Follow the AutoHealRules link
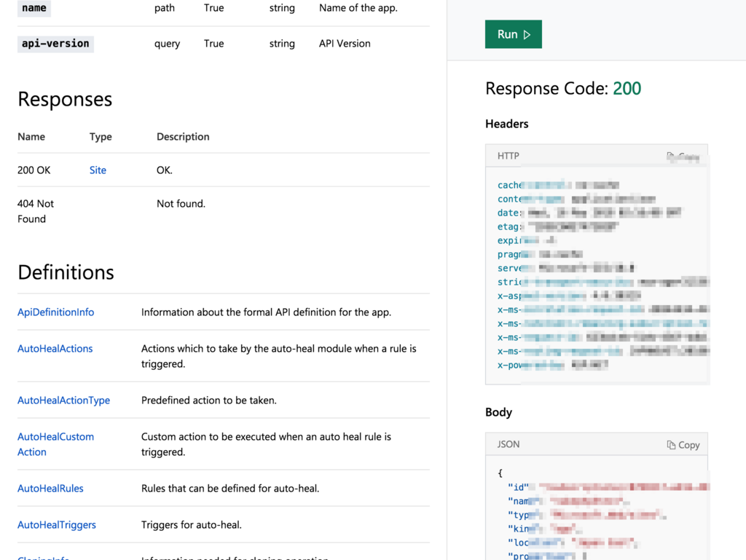The height and width of the screenshot is (560, 746). [50, 488]
